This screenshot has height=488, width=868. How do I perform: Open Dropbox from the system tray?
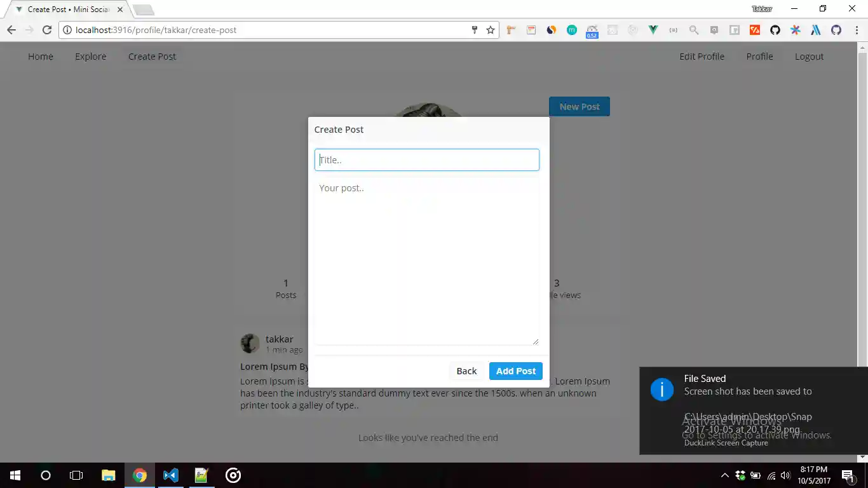click(739, 475)
